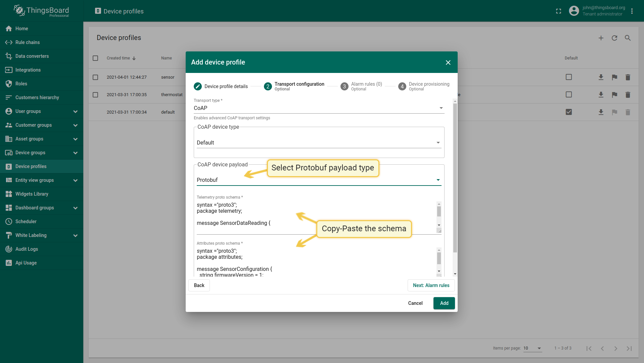Select the sensor profile row checkbox
This screenshot has width=644, height=363.
(x=95, y=77)
